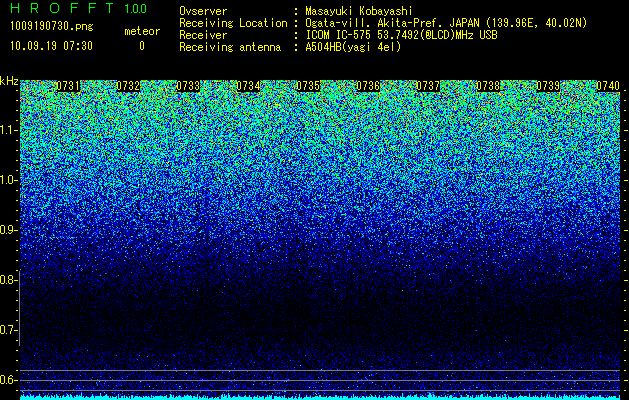Click the 0734 time marker
629x400 pixels.
248,86
